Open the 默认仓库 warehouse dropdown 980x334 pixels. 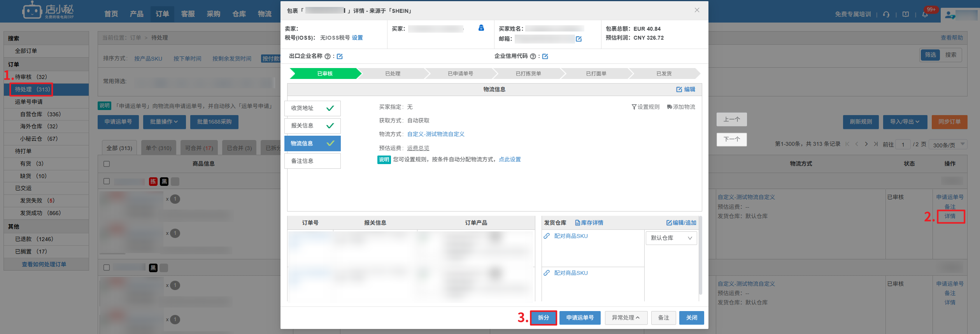tap(671, 238)
